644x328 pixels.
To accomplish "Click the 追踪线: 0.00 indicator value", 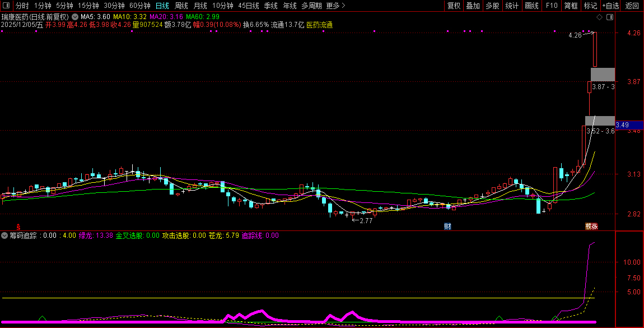I will 260,235.
